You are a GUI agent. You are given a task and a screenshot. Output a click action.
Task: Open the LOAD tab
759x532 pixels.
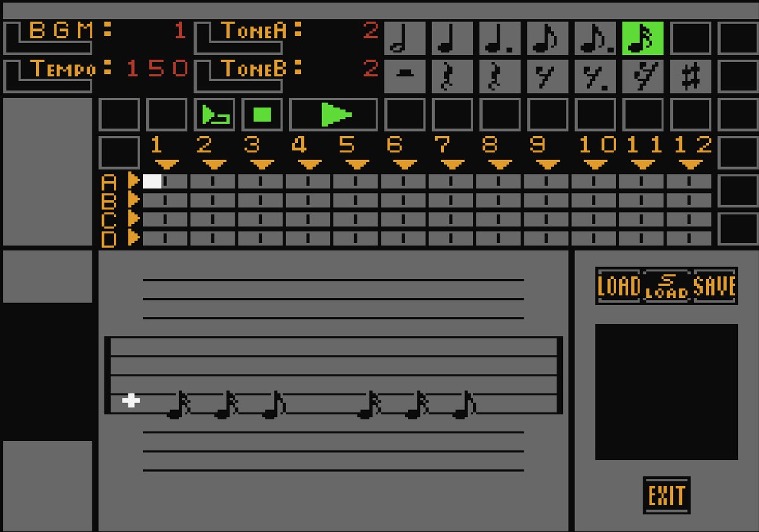pos(619,286)
